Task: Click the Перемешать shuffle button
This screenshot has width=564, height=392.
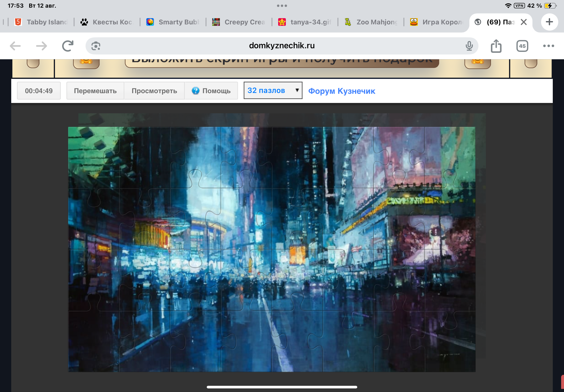Action: [95, 91]
